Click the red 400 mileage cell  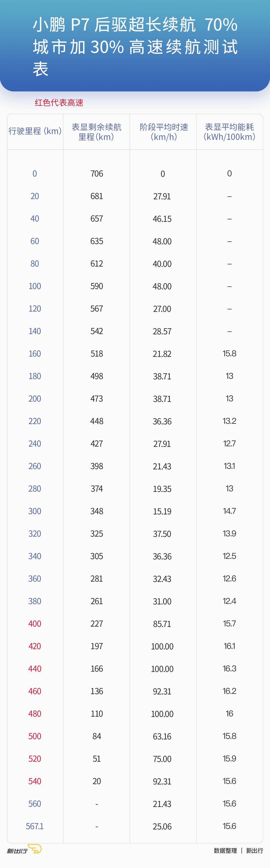tap(35, 623)
